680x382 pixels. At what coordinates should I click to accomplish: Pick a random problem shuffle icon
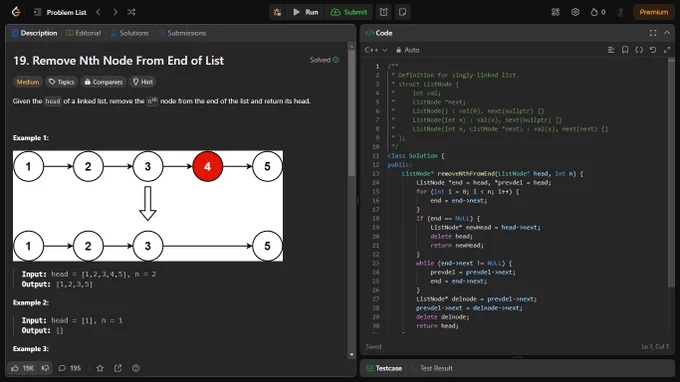coord(131,12)
